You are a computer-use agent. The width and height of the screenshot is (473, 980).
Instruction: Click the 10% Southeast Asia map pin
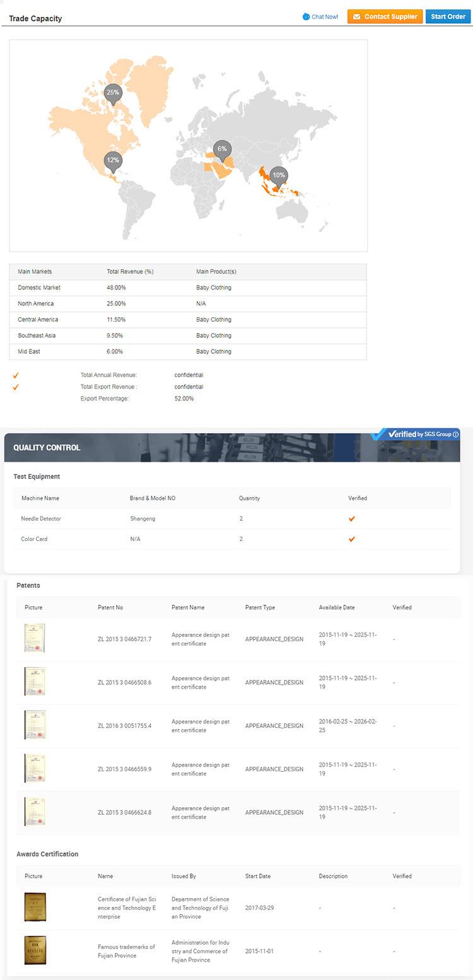coord(279,176)
